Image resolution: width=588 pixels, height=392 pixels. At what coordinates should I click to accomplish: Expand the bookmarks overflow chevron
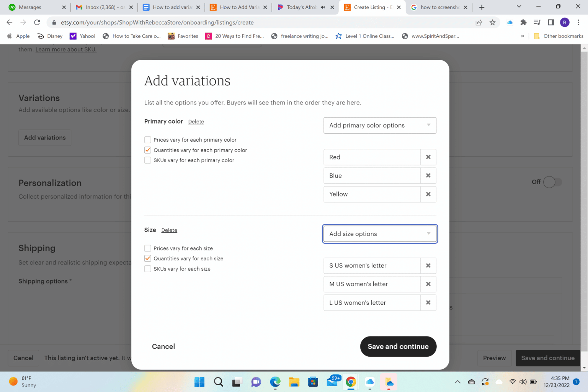[x=523, y=36]
